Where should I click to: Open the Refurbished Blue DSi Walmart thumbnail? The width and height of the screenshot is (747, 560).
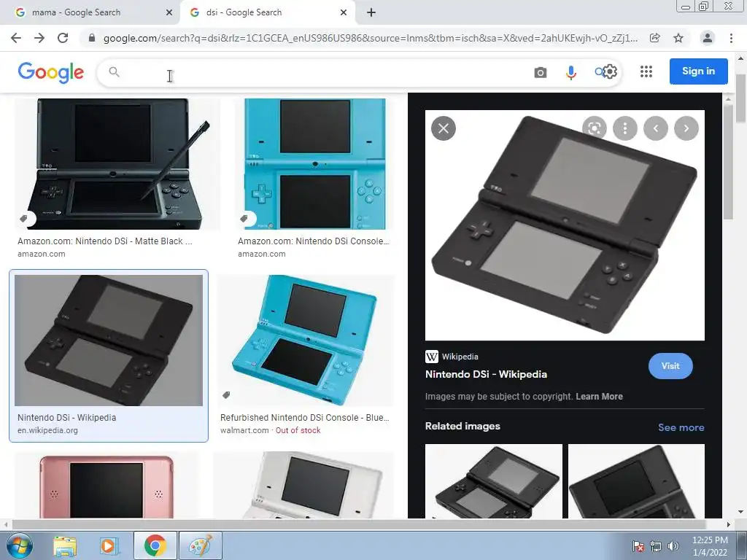pos(306,341)
